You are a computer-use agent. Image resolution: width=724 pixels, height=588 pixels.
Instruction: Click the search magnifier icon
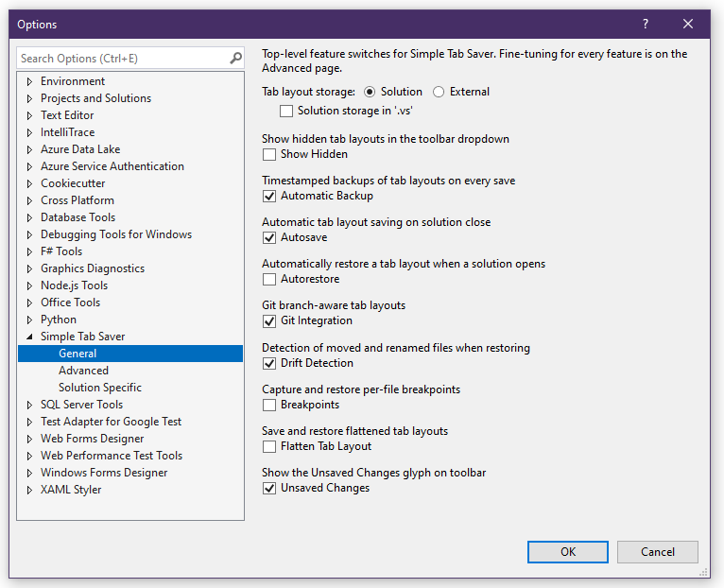click(x=235, y=59)
